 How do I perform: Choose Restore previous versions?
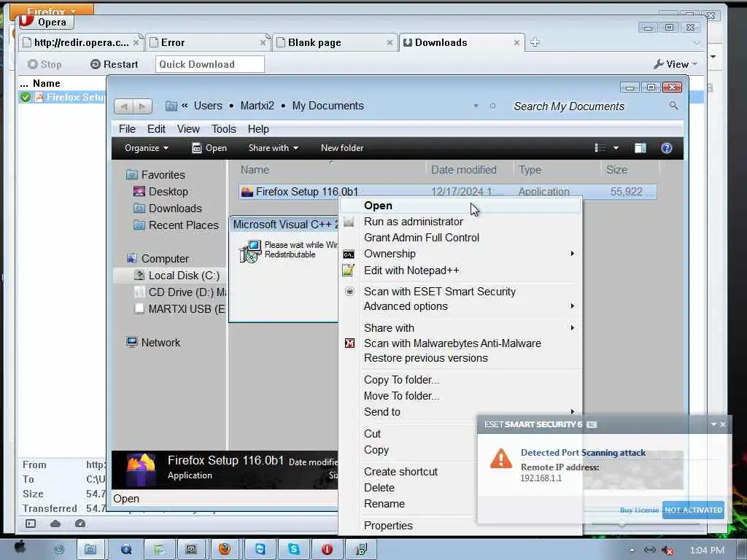pyautogui.click(x=460, y=358)
